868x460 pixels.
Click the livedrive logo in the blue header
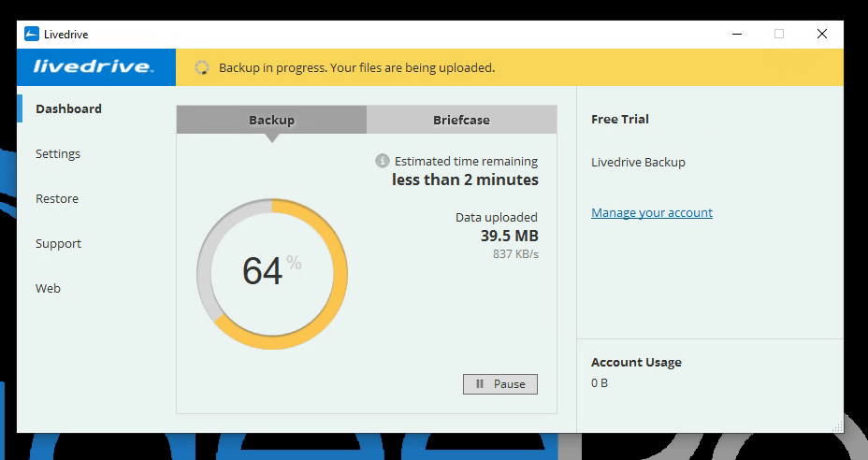coord(92,67)
